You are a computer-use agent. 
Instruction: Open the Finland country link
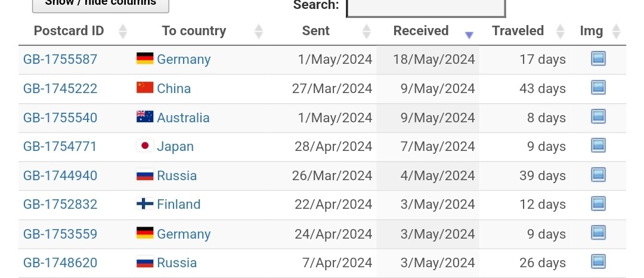click(179, 205)
